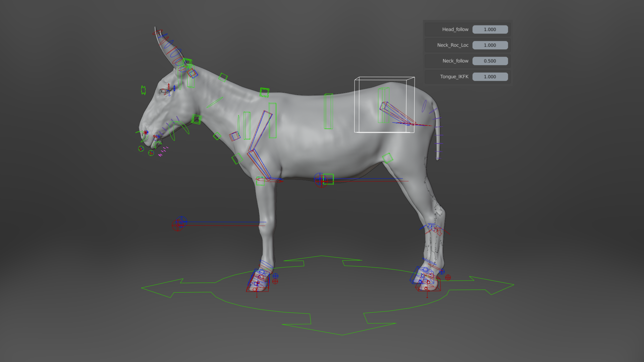Viewport: 644px width, 362px height.
Task: Click the green circle control below the nose
Action: pyautogui.click(x=141, y=148)
